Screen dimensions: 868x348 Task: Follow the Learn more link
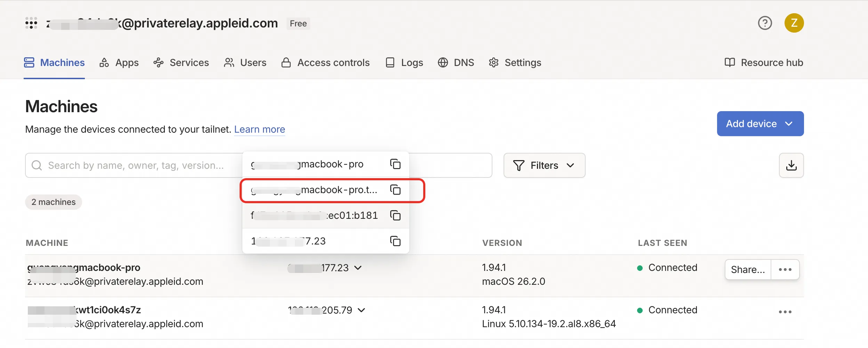tap(259, 129)
